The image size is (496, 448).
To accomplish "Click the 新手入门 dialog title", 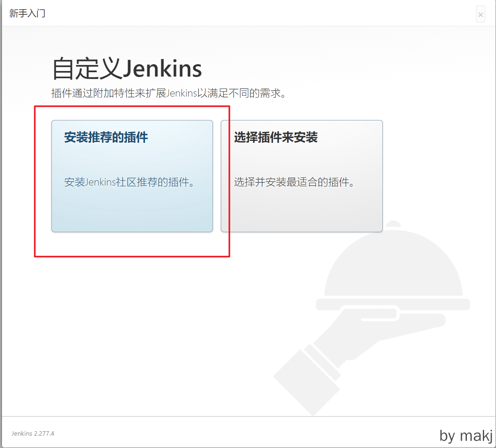I will [x=27, y=14].
